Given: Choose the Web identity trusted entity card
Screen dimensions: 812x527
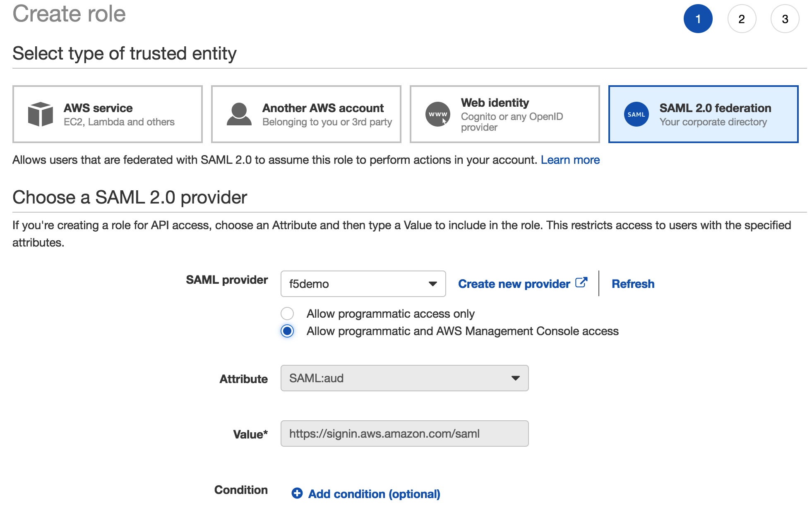Looking at the screenshot, I should coord(504,114).
